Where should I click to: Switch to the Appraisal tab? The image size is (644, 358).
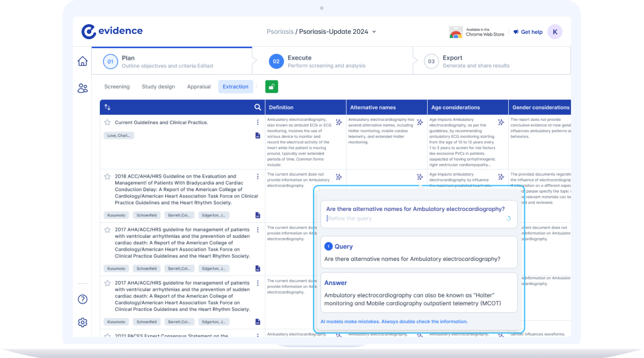click(199, 87)
